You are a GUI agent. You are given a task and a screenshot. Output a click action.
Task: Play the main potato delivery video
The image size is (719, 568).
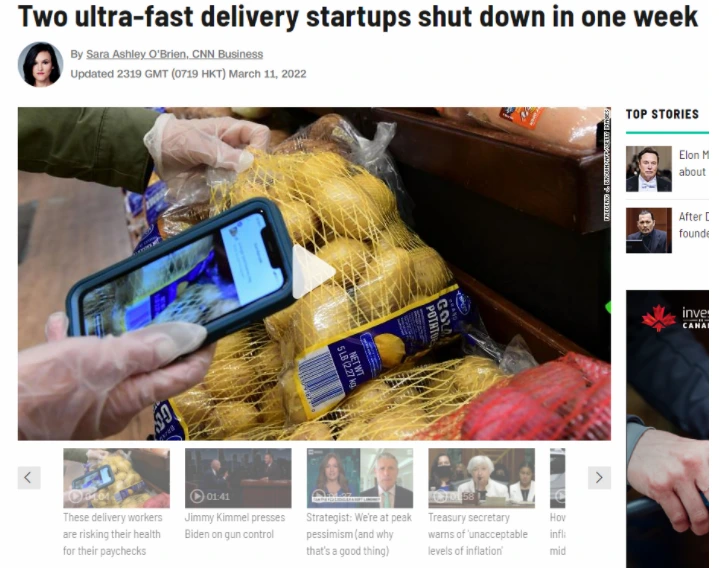click(x=314, y=272)
